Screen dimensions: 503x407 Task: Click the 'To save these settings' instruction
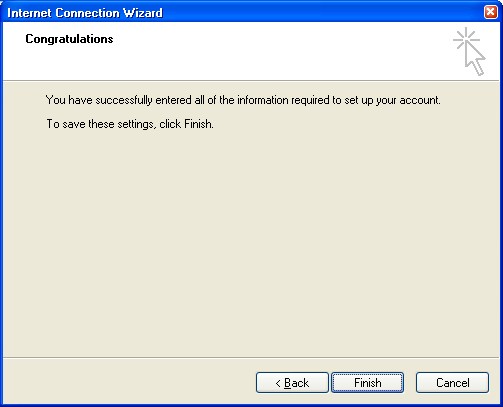click(x=130, y=124)
